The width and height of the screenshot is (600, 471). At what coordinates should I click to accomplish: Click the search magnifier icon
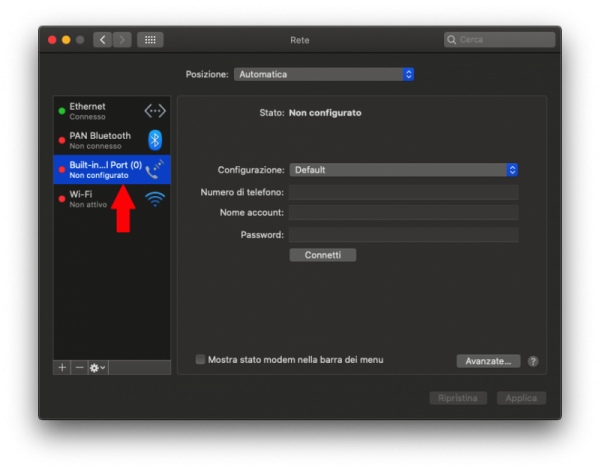(452, 40)
